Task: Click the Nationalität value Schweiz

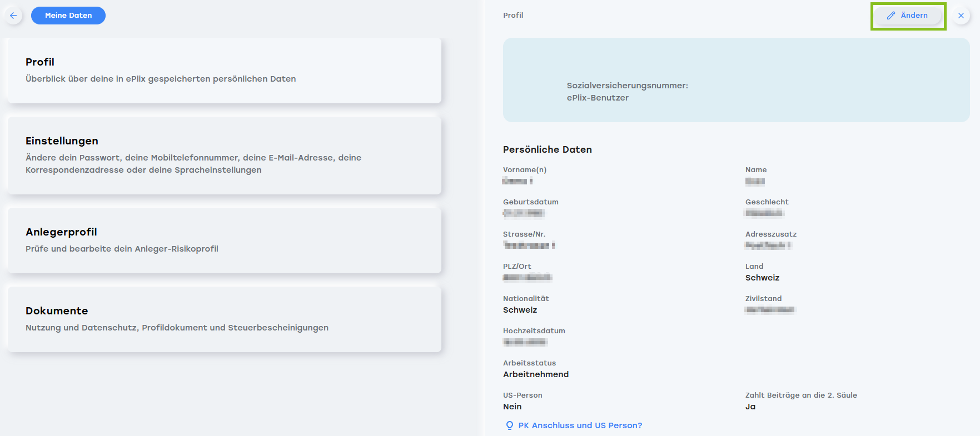Action: (x=520, y=310)
